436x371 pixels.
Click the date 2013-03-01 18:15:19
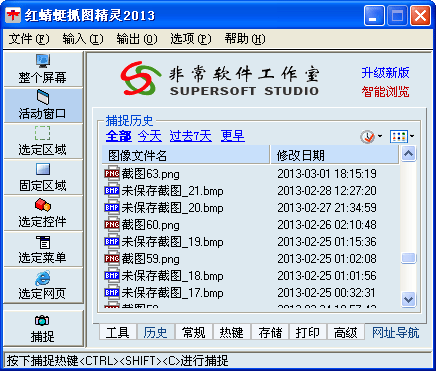point(327,174)
